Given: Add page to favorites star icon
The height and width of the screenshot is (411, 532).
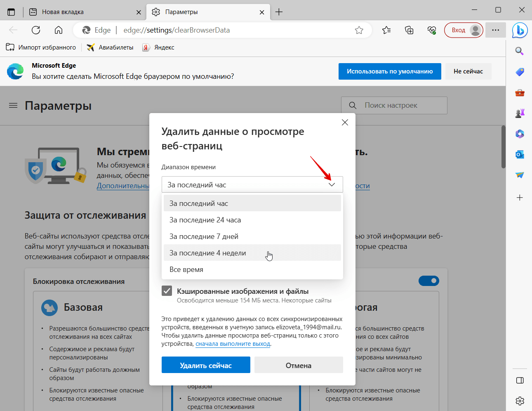Looking at the screenshot, I should click(x=359, y=30).
